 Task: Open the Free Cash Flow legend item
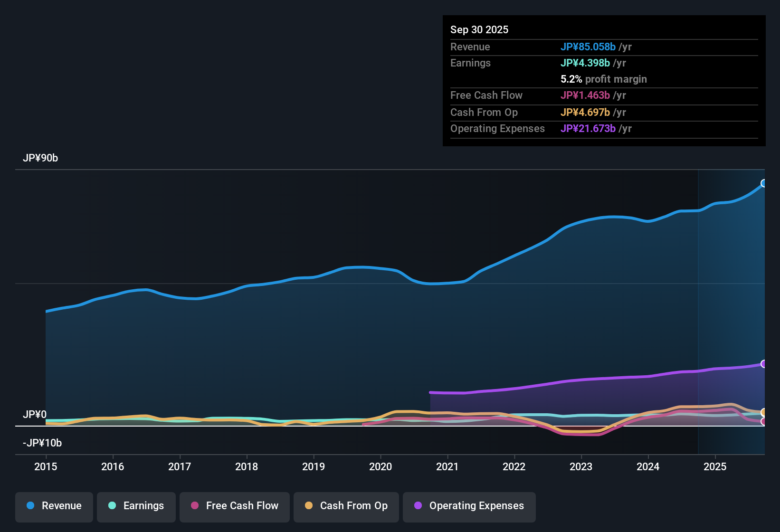(x=234, y=506)
